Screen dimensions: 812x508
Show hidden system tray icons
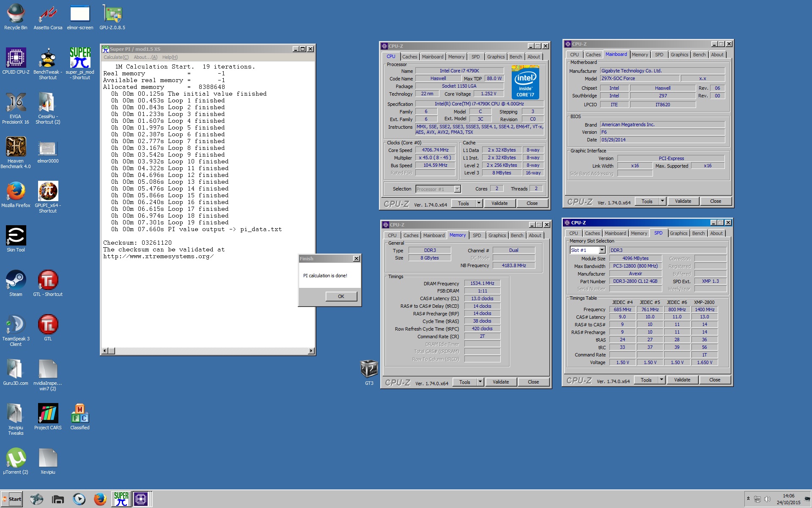(x=748, y=499)
